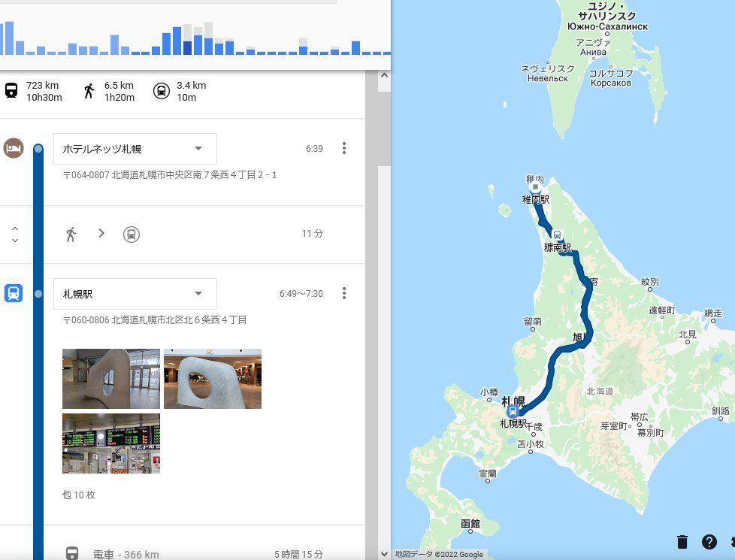Open three-dot menu for 6:49～7:30 entry

point(344,293)
